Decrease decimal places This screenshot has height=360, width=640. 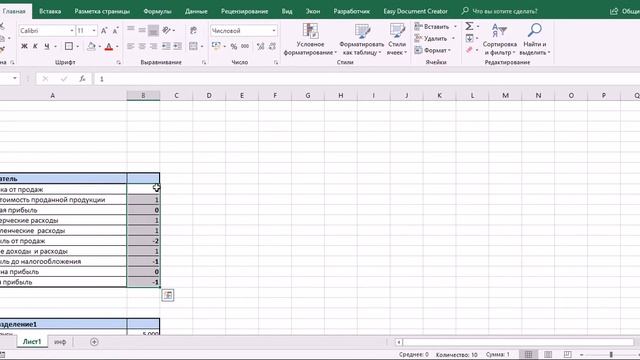coord(272,47)
